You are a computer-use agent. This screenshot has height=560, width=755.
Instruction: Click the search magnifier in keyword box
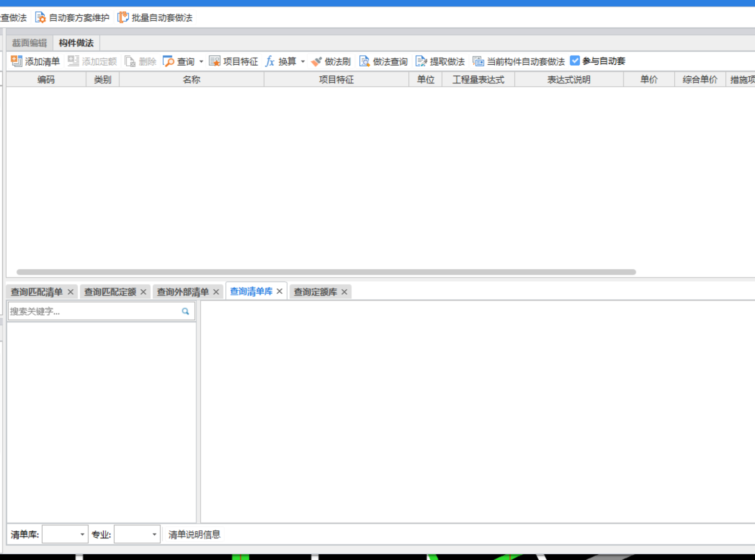point(185,311)
